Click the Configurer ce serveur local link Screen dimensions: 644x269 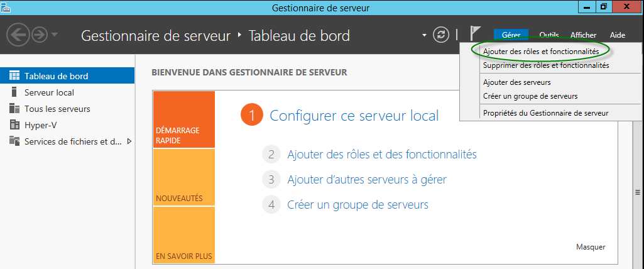(354, 116)
